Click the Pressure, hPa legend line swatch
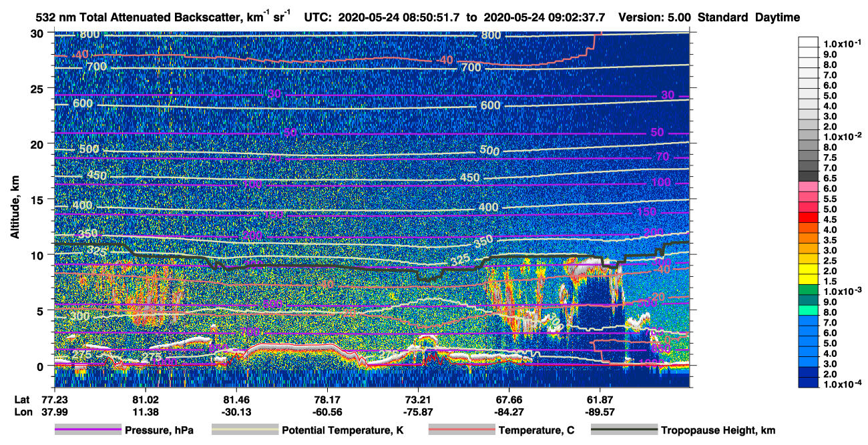 point(88,430)
